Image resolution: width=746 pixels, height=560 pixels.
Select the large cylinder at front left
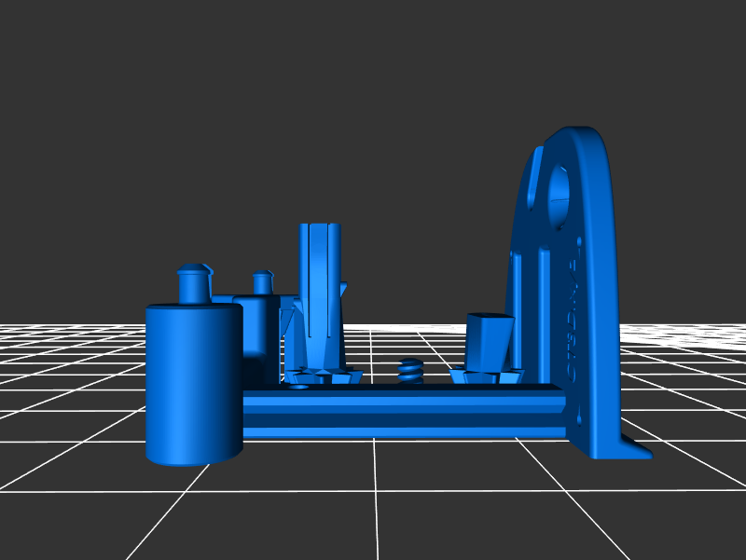click(193, 382)
